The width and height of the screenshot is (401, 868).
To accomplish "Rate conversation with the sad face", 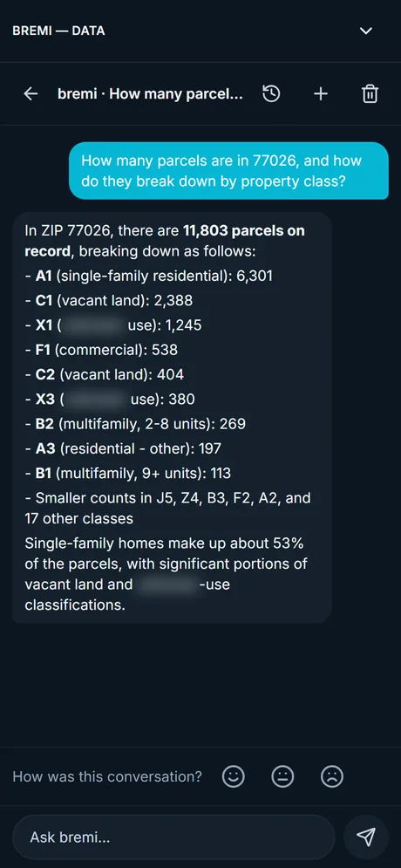I will pos(332,776).
